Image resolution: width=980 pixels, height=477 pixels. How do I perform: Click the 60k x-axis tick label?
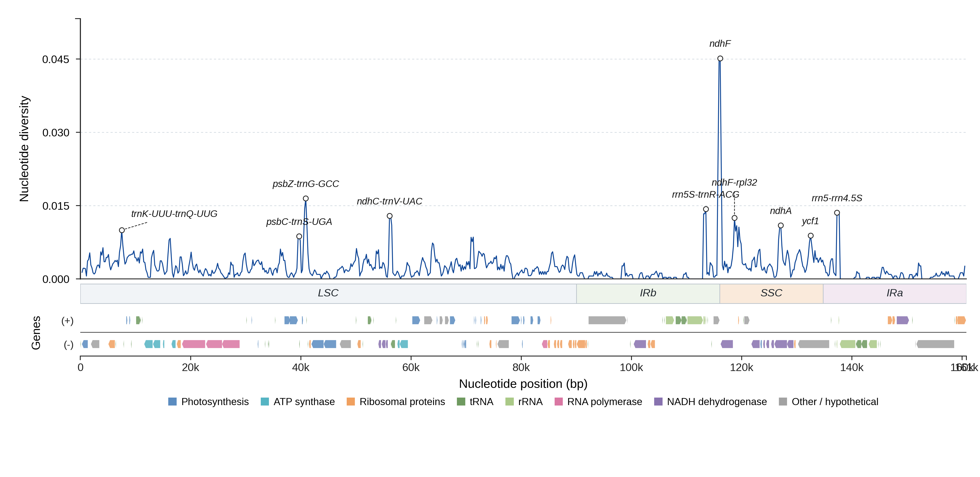pos(411,367)
